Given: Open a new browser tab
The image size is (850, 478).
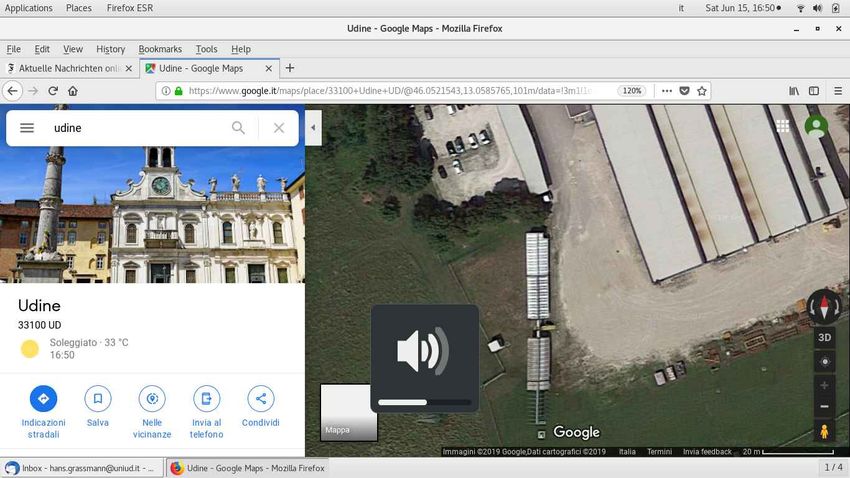Looking at the screenshot, I should (290, 68).
